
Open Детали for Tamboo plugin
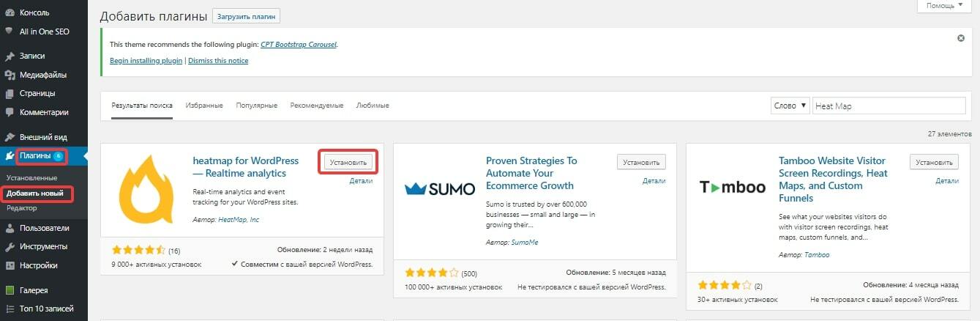946,180
